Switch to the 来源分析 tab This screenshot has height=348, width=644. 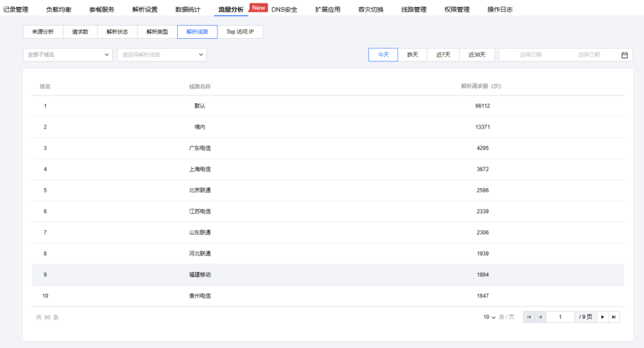[43, 32]
